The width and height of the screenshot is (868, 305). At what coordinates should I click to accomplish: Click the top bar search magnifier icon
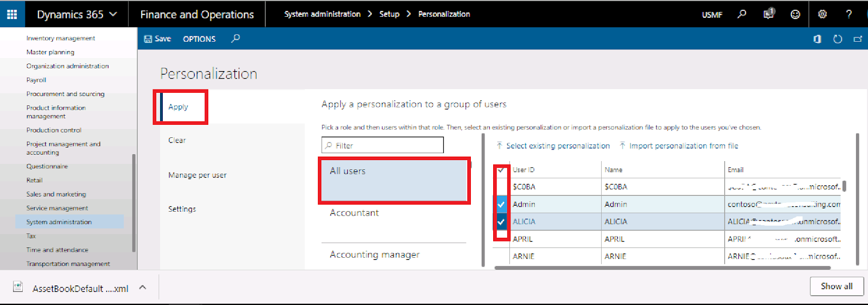[x=742, y=14]
